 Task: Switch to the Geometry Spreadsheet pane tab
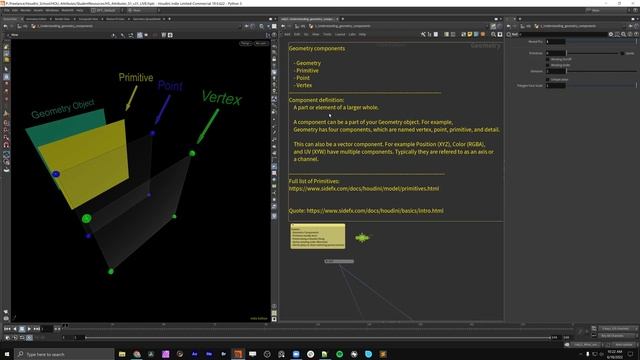tap(147, 19)
